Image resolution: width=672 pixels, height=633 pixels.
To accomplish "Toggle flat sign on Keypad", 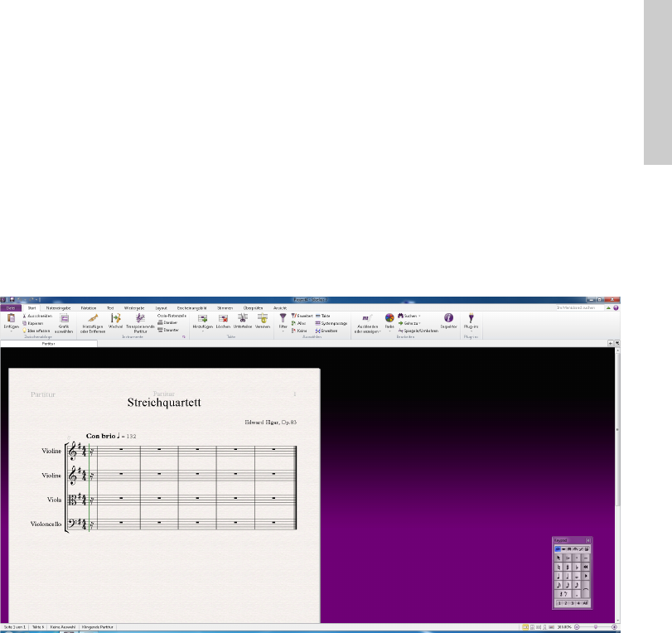I will click(577, 567).
